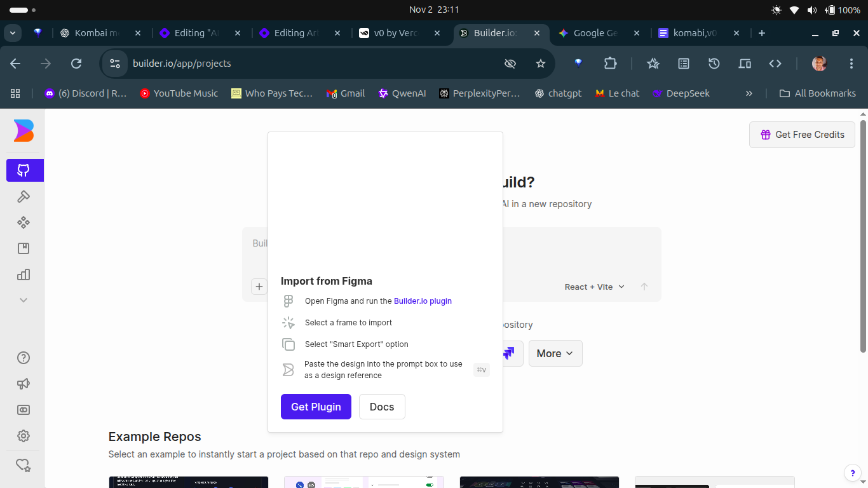Image resolution: width=868 pixels, height=488 pixels.
Task: Click the 'Select a frame to import' step text
Action: [x=348, y=323]
